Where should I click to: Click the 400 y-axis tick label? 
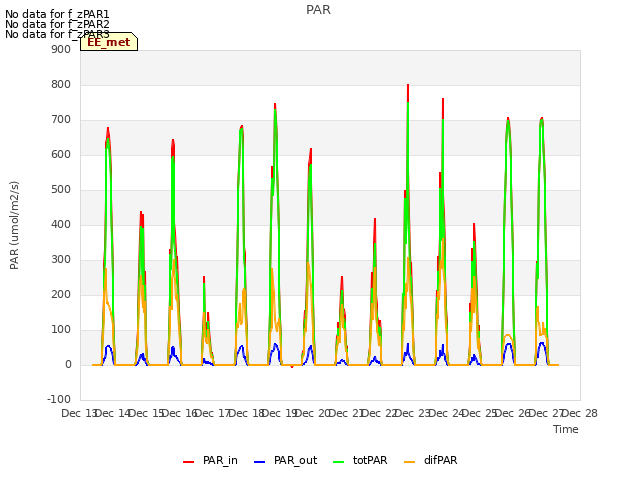tap(61, 224)
